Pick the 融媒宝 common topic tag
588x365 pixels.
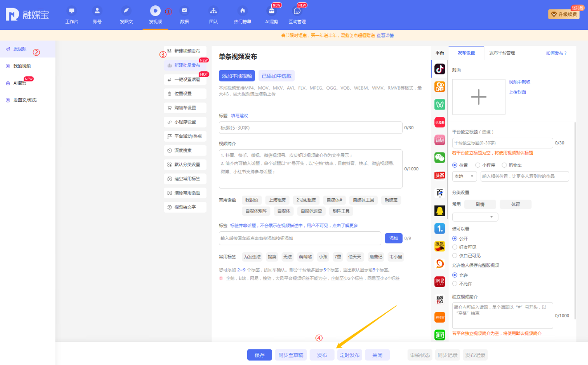[x=391, y=200]
